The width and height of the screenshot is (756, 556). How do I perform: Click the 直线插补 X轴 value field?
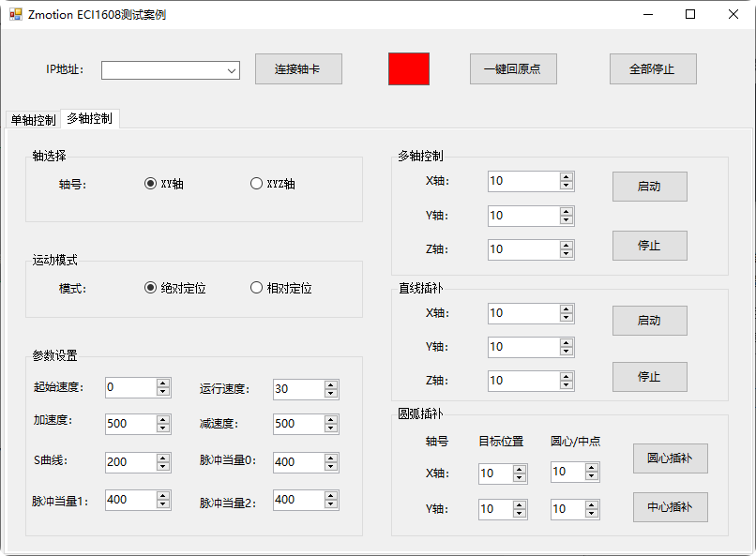(523, 314)
